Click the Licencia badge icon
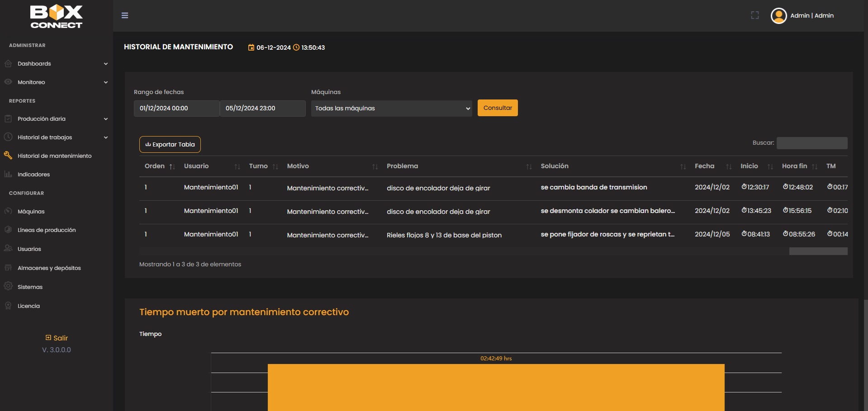This screenshot has width=868, height=411. tap(8, 306)
